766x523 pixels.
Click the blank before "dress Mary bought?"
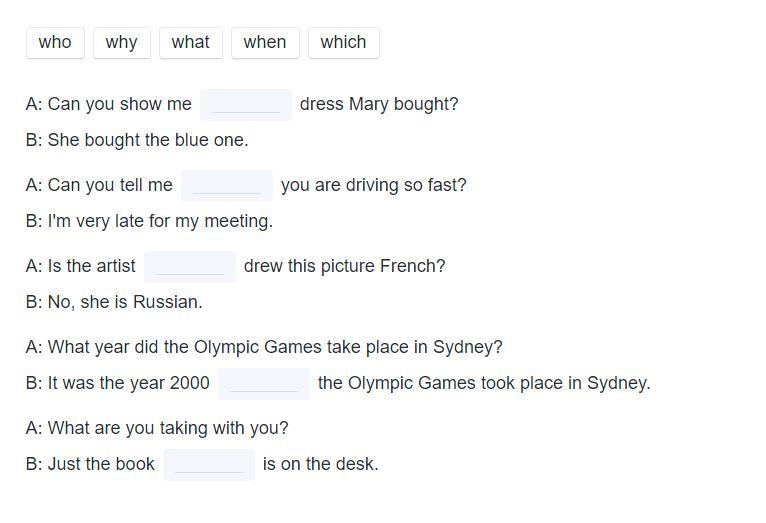[x=246, y=104]
